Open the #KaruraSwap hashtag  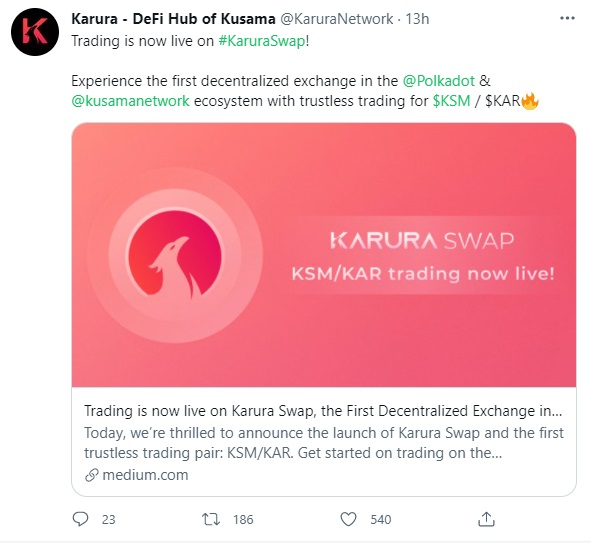coord(262,41)
